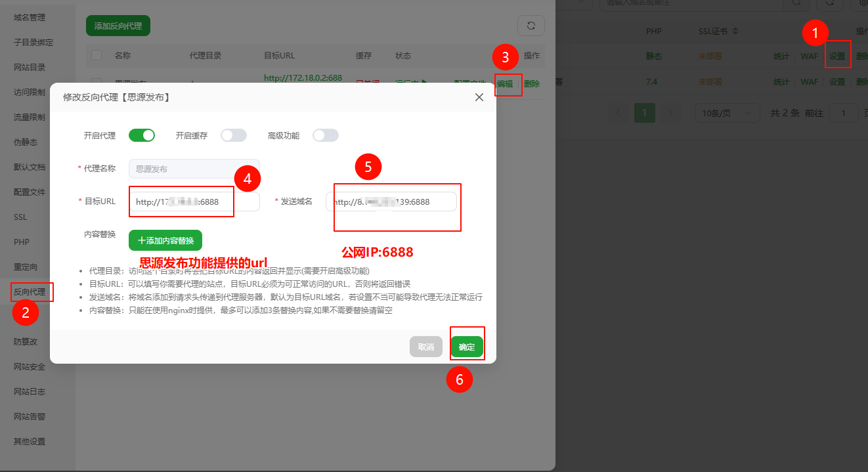Viewport: 868px width, 472px height.
Task: Open the SSL sidebar item
Action: click(x=20, y=217)
